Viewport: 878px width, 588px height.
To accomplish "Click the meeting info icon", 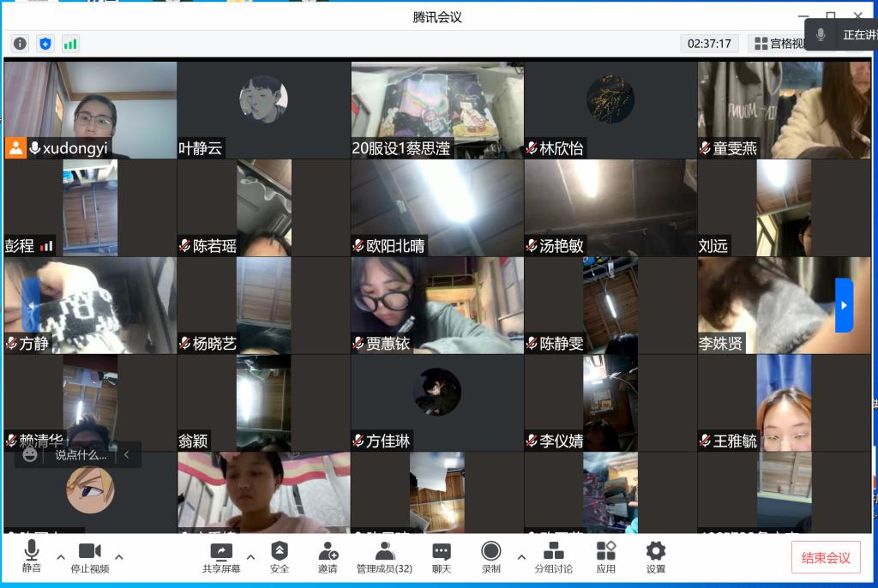I will pos(20,43).
